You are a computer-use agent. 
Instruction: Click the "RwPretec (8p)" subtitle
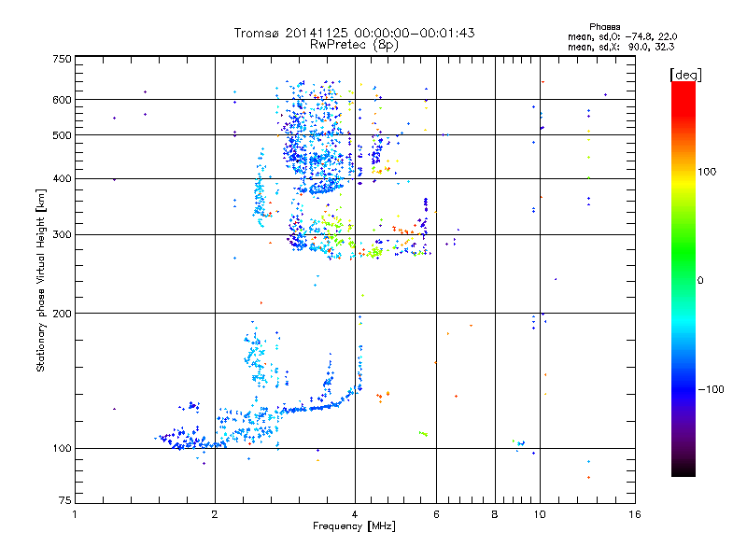(354, 45)
